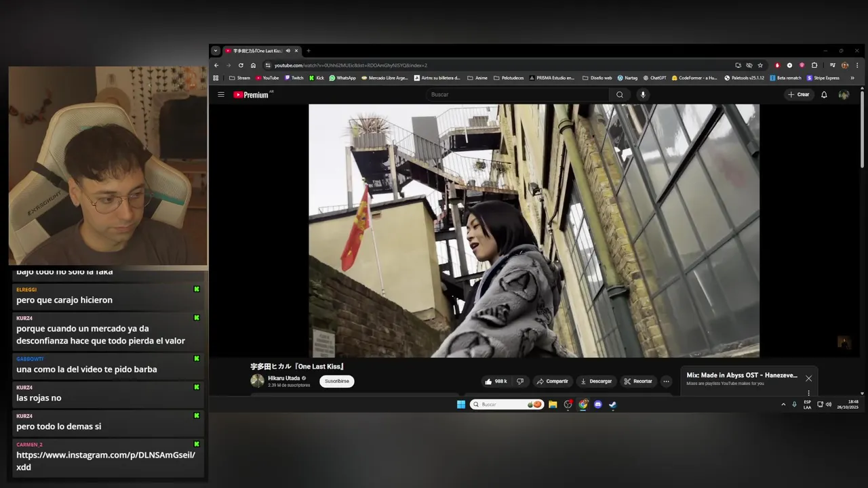Open YouTube notifications bell

click(x=824, y=94)
